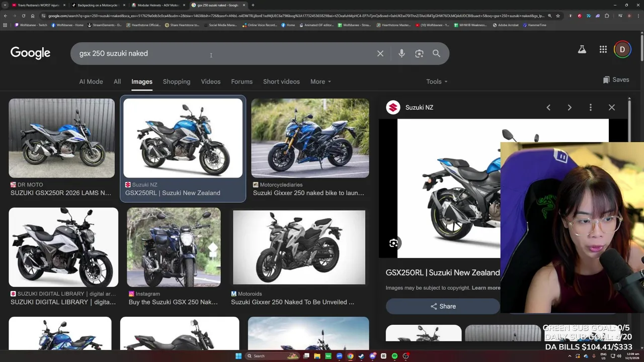Open a new browser tab with plus
Image resolution: width=644 pixels, height=362 pixels.
pos(253,5)
